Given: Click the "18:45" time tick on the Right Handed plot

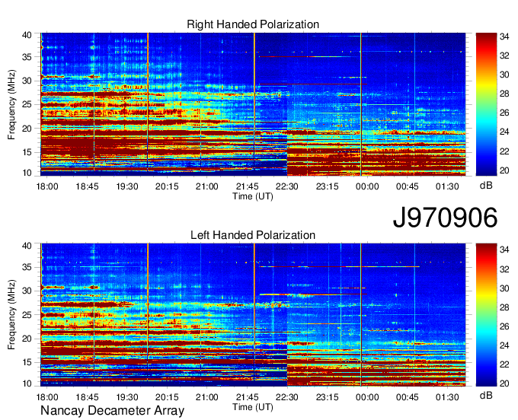Looking at the screenshot, I should click(x=87, y=186).
